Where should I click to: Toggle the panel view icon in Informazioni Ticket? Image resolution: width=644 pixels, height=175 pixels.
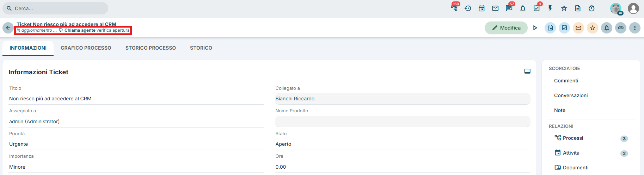[x=527, y=71]
